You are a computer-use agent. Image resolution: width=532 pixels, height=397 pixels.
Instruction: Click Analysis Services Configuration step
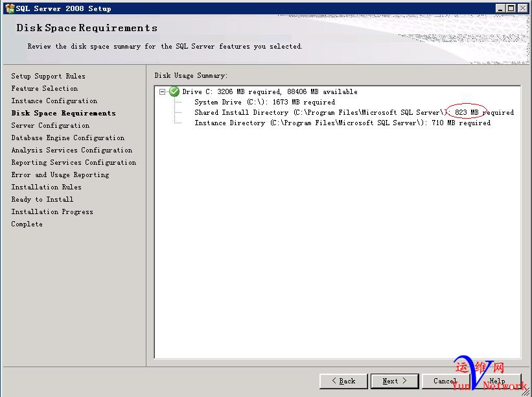pyautogui.click(x=71, y=150)
